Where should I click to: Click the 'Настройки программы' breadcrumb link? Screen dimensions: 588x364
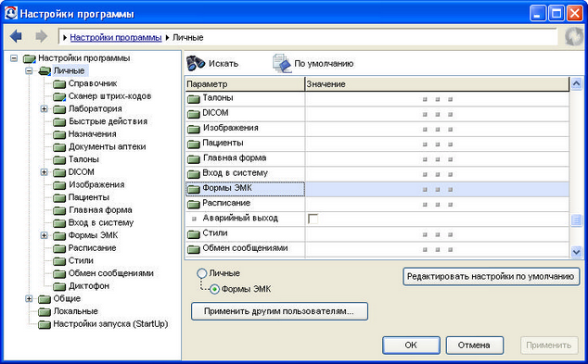coord(116,37)
